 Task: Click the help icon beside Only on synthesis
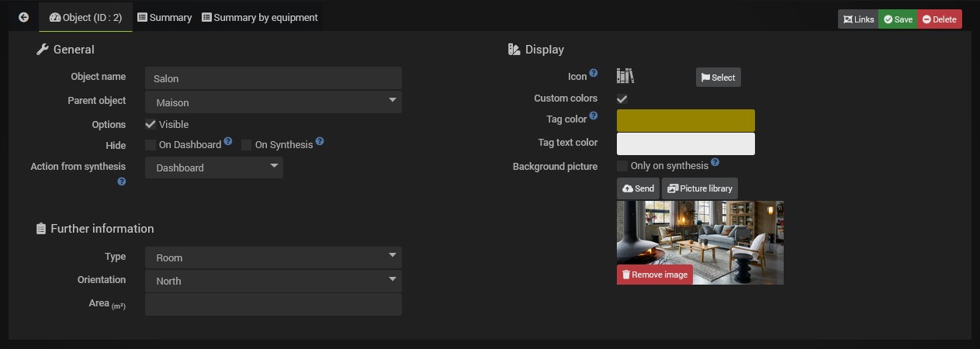tap(715, 163)
